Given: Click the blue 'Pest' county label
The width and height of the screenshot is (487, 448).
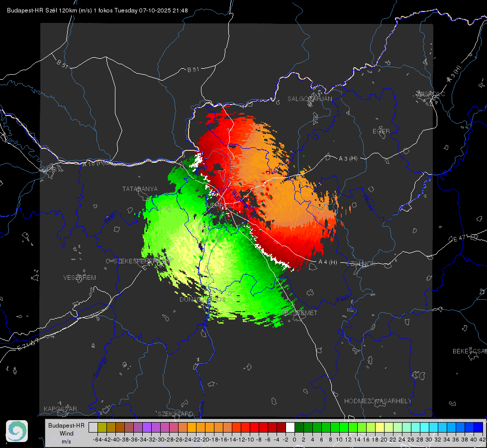Looking at the screenshot, I should (x=342, y=300).
